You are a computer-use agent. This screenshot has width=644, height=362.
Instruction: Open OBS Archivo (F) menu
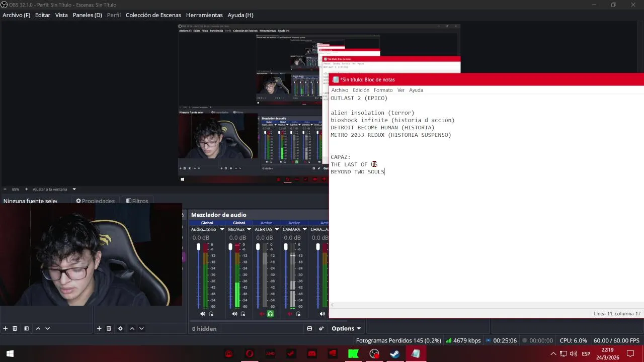coord(16,15)
